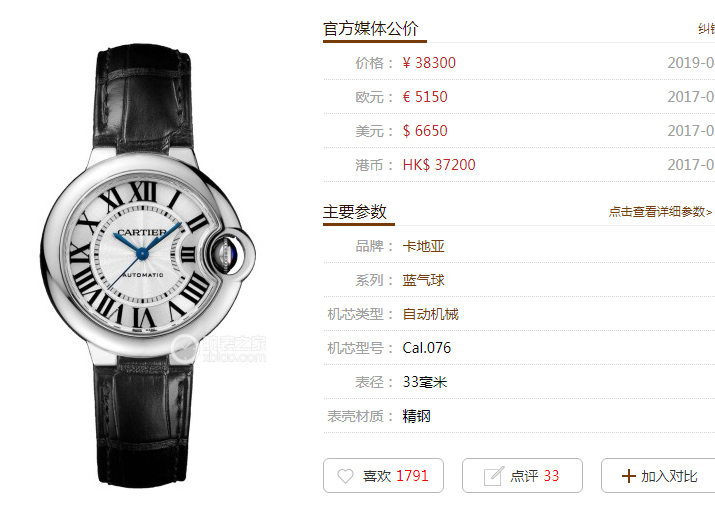Image resolution: width=715 pixels, height=522 pixels.
Task: Open the brand link 卡地亚
Action: (423, 246)
